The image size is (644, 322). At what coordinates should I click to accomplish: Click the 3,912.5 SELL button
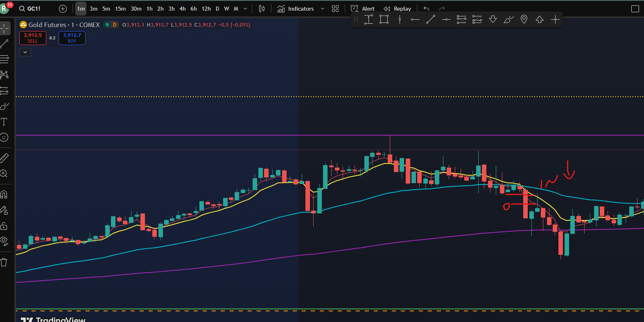(33, 38)
